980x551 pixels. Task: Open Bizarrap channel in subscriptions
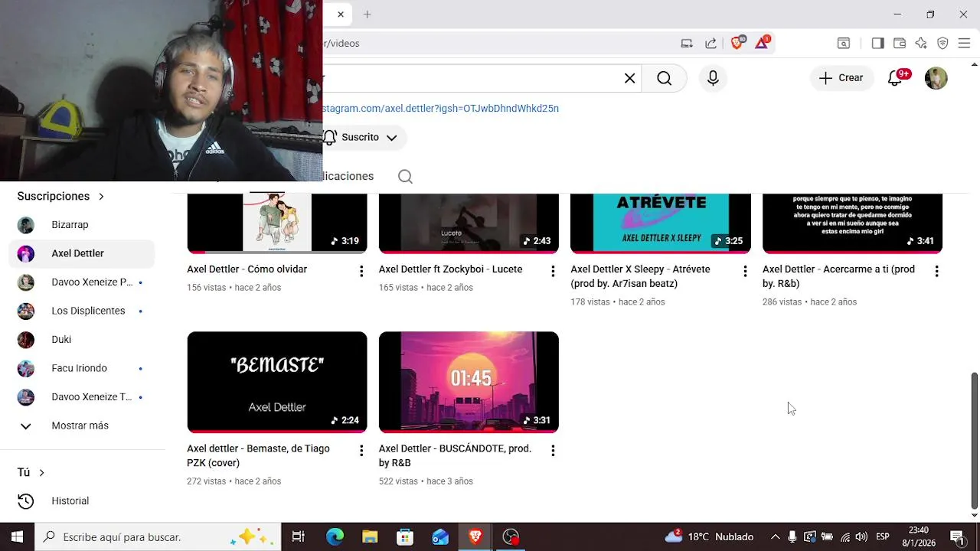pos(82,225)
